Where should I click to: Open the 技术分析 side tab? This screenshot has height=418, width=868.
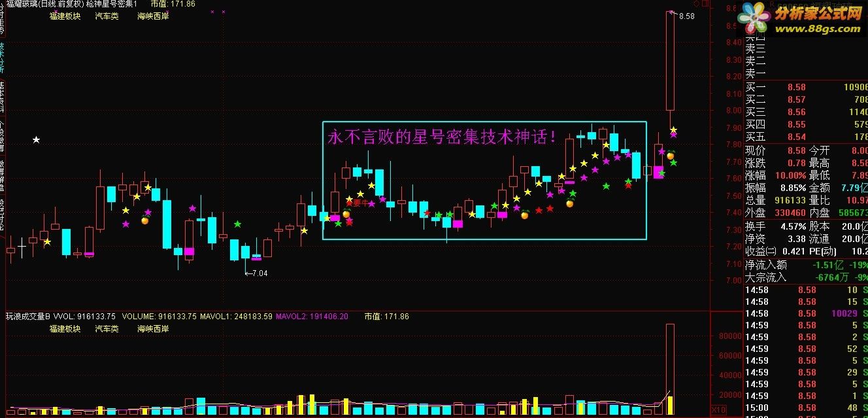click(1, 57)
